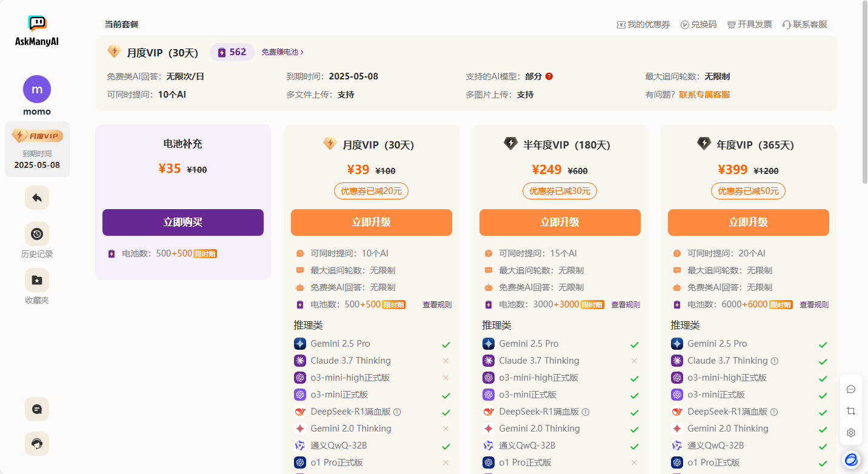The image size is (868, 474).
Task: Open 历史记录 history icon
Action: tap(37, 234)
